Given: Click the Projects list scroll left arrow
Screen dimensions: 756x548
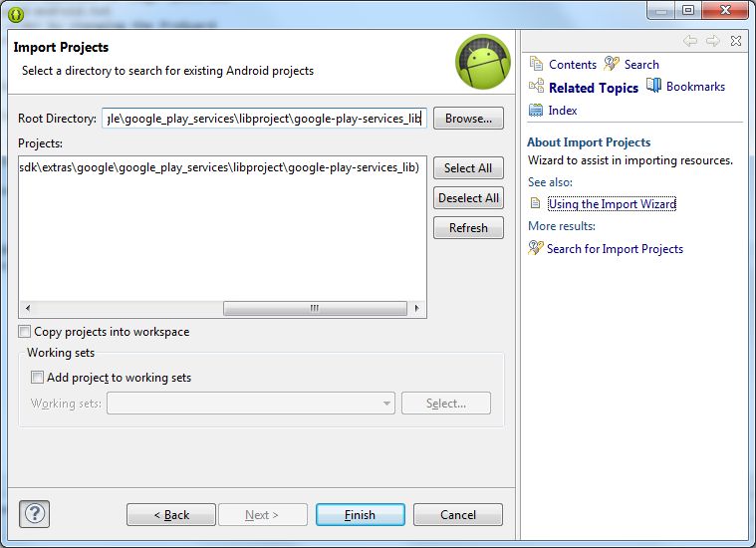Looking at the screenshot, I should coord(28,308).
